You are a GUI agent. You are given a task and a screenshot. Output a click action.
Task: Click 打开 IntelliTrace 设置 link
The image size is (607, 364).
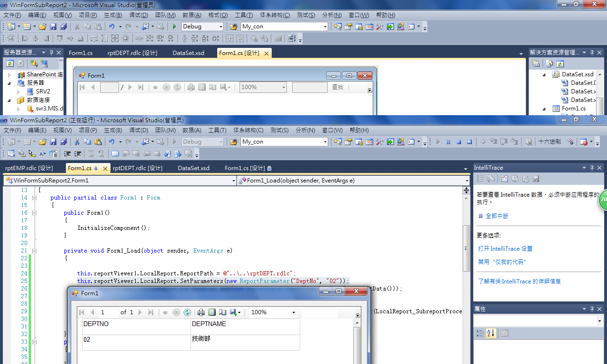coord(505,249)
